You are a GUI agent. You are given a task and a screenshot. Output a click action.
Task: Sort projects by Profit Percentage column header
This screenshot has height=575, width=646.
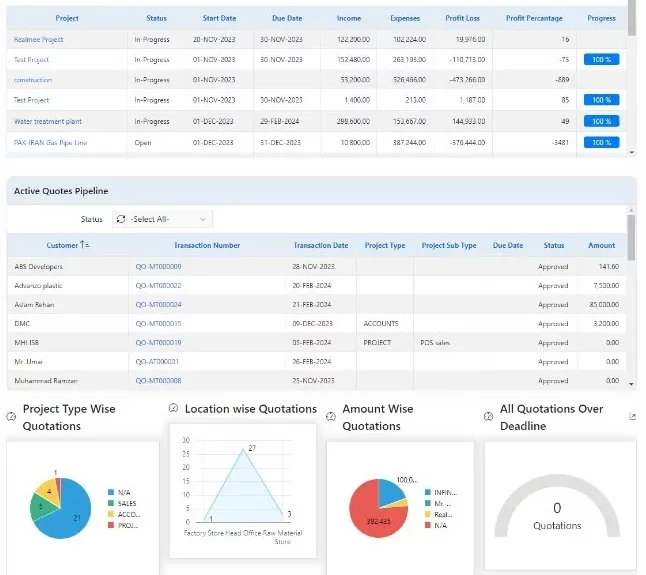coord(534,18)
